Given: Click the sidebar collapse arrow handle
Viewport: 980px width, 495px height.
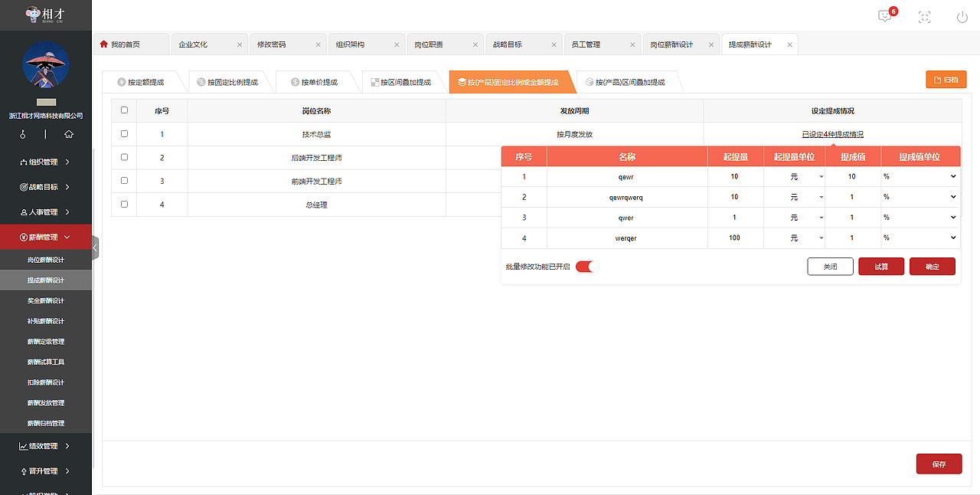Looking at the screenshot, I should point(95,247).
